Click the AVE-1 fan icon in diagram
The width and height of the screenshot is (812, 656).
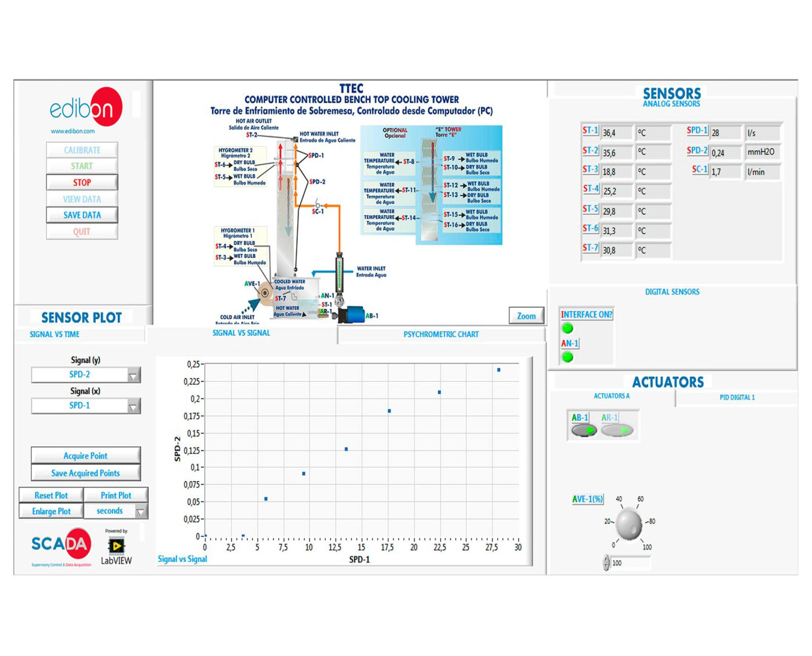coord(265,293)
